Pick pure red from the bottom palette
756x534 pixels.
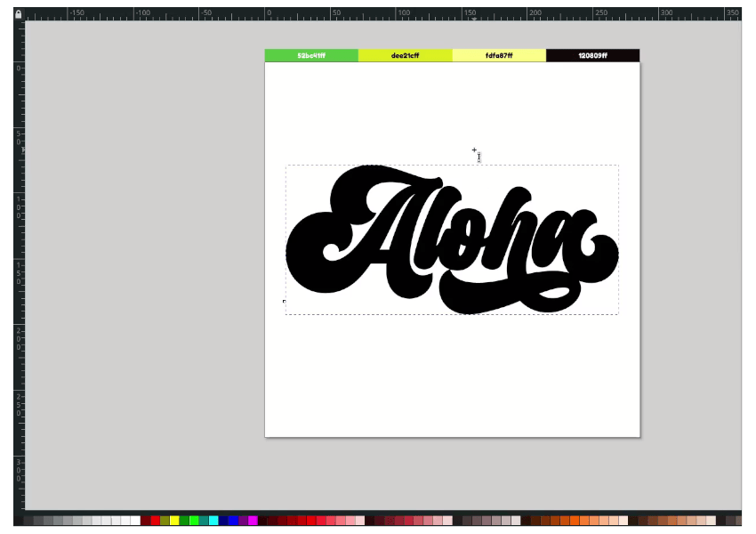(x=156, y=521)
